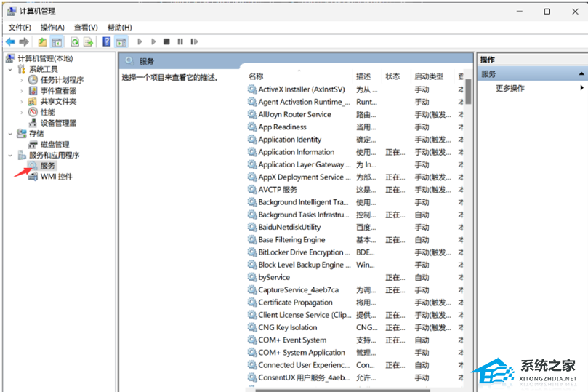The width and height of the screenshot is (588, 392).
Task: Open the 查看(V) menu
Action: [86, 28]
